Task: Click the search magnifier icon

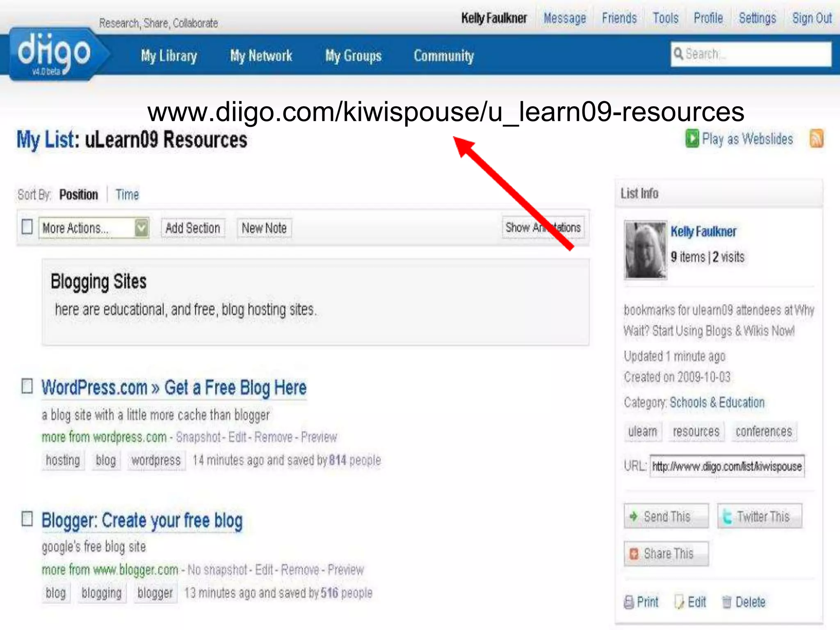Action: click(678, 54)
